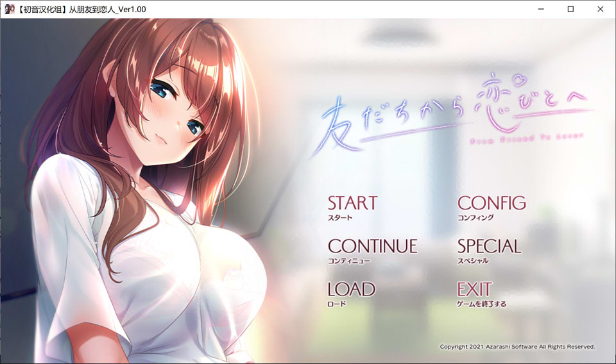Click the コンフィング label under CONFIG
The image size is (616, 364).
[475, 218]
